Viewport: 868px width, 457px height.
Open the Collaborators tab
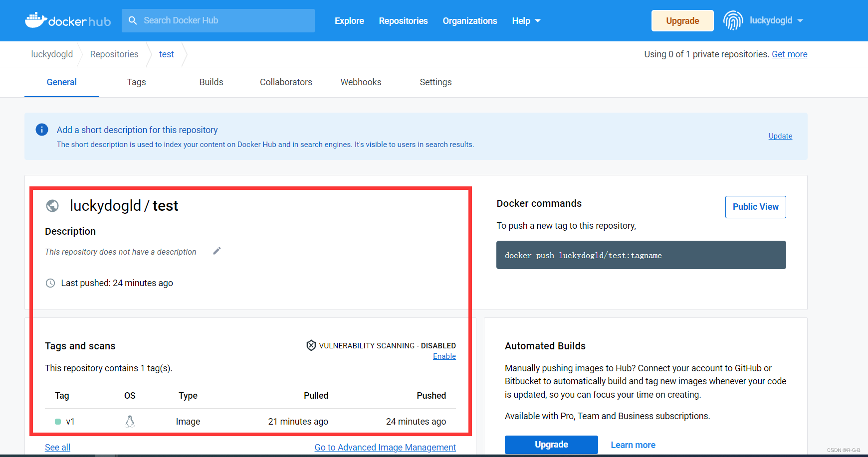pos(286,82)
